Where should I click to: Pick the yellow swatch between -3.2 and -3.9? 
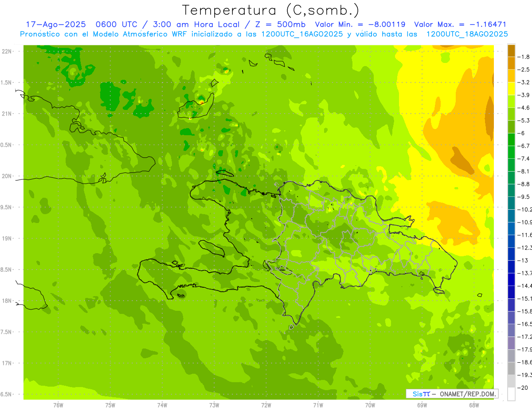[511, 89]
